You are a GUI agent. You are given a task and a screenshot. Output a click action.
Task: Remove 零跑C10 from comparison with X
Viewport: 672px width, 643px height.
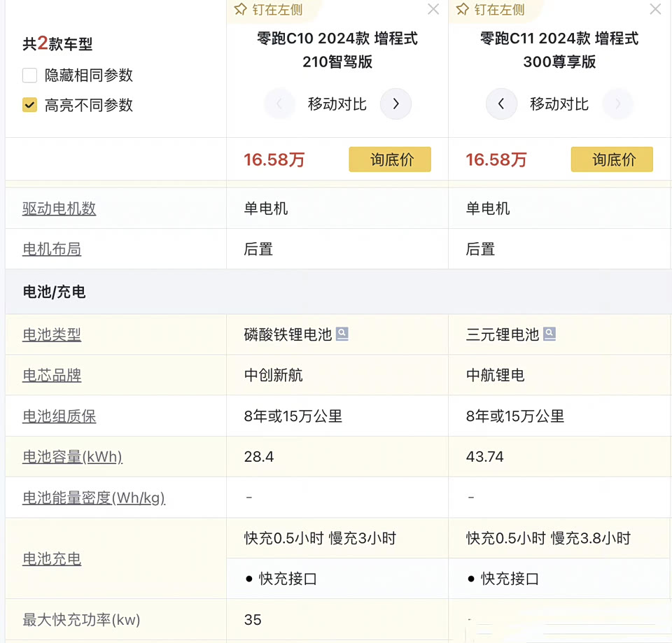pyautogui.click(x=433, y=10)
